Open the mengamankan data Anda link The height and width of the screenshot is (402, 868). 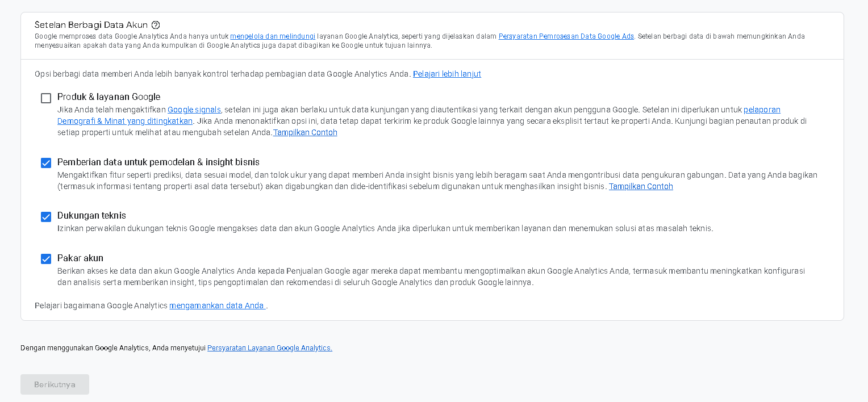[x=218, y=305]
